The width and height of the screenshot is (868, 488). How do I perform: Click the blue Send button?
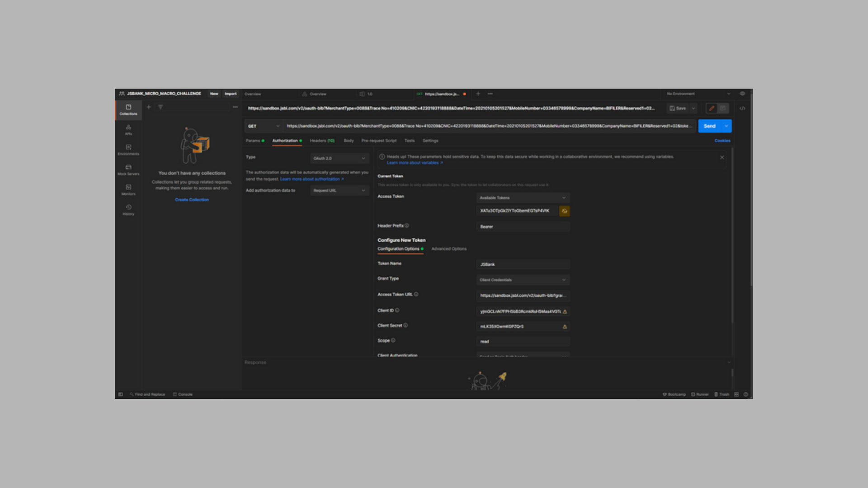(x=709, y=126)
